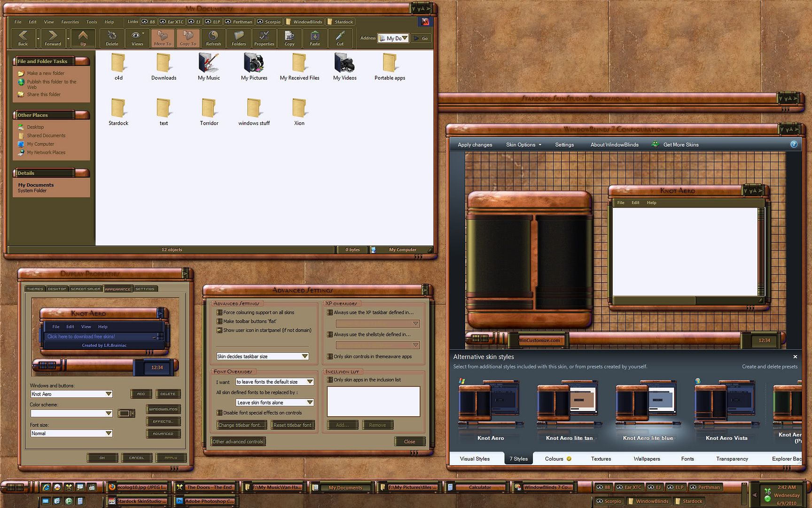
Task: Refresh the My Documents folder view
Action: coord(213,38)
